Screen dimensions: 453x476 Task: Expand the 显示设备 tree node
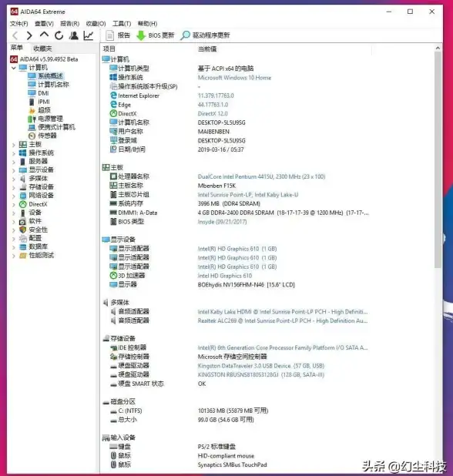(14, 170)
